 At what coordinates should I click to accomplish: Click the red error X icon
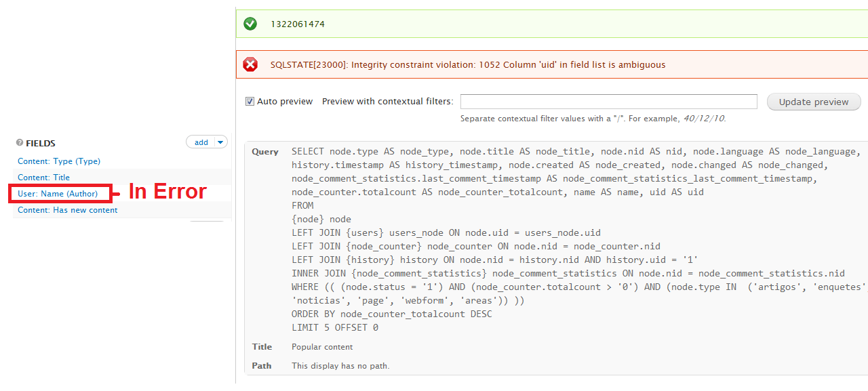tap(250, 64)
